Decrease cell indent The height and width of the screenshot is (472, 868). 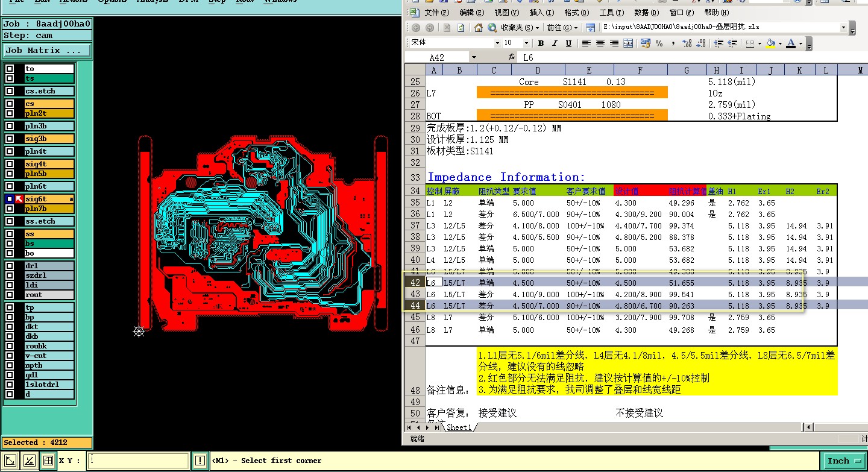tap(719, 43)
